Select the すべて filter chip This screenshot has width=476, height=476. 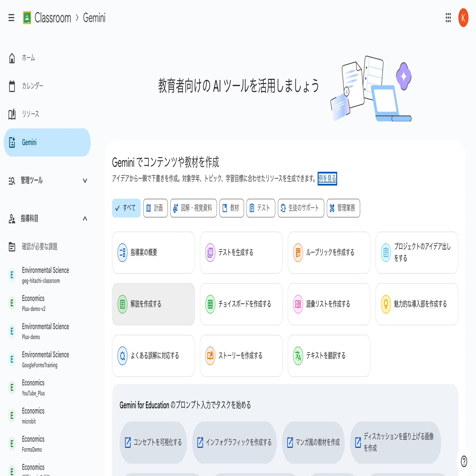point(126,208)
